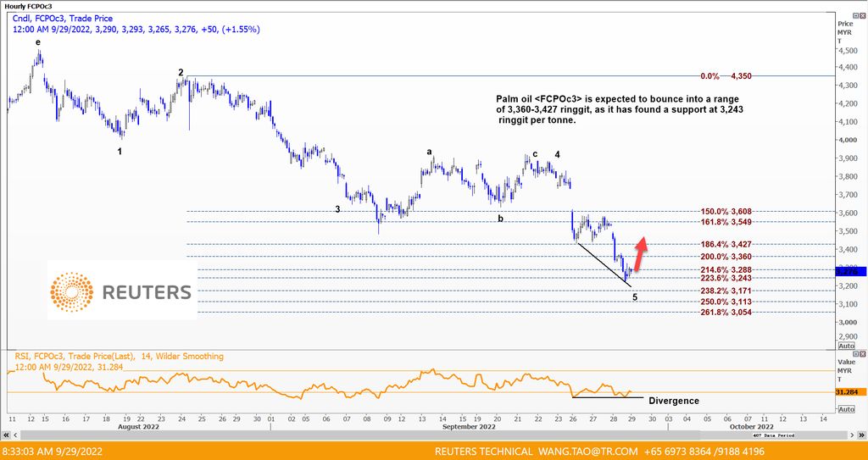Click the 'Cndl, FCPOc3, Trade Price' legend
This screenshot has height=460, width=868.
coord(64,19)
